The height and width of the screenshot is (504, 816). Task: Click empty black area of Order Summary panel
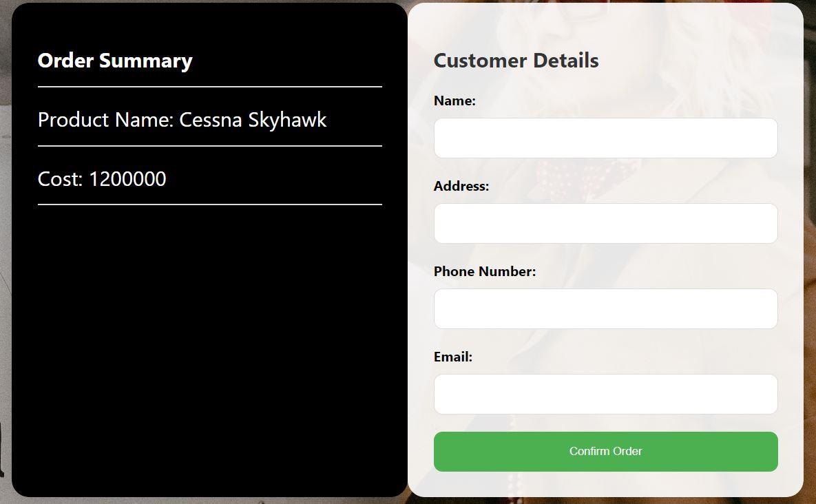click(210, 348)
